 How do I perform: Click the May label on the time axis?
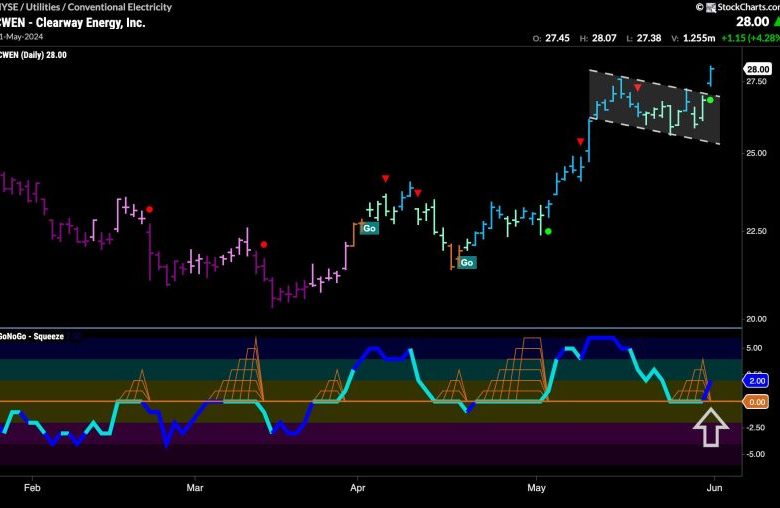536,488
